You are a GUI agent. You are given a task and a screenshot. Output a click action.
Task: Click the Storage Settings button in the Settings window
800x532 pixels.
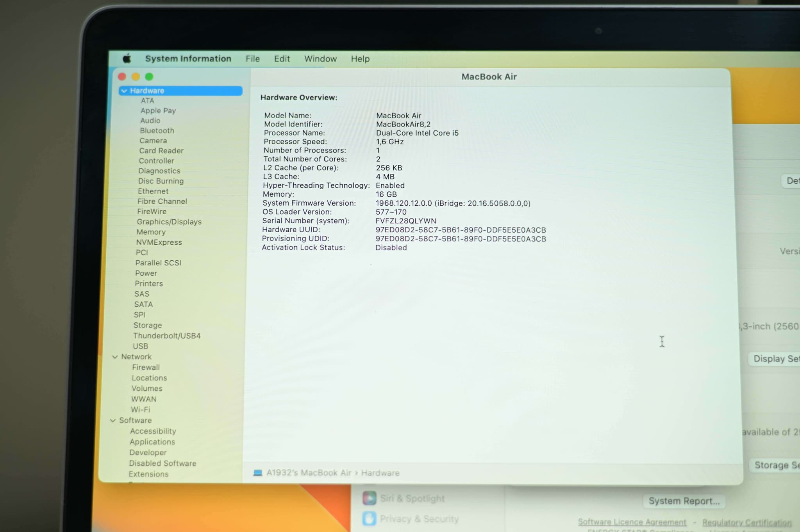pyautogui.click(x=775, y=465)
